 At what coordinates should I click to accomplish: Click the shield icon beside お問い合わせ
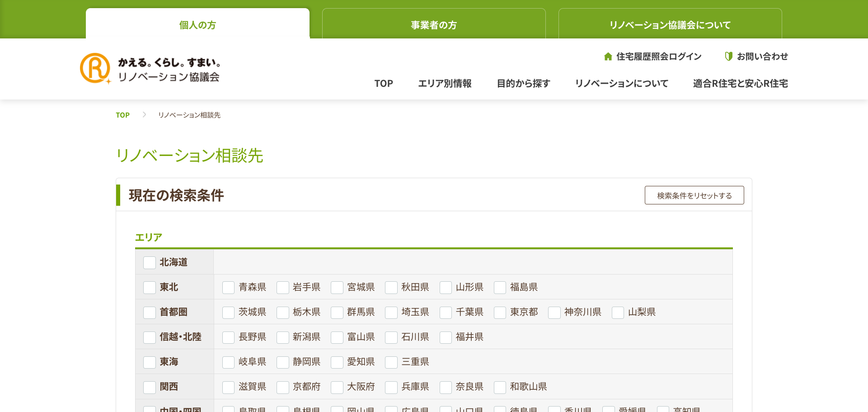tap(728, 57)
